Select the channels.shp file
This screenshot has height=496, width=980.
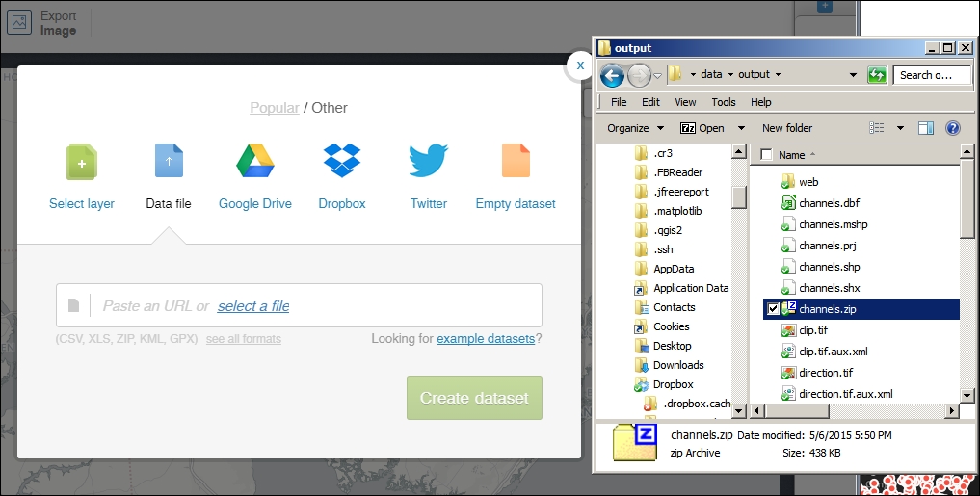820,267
